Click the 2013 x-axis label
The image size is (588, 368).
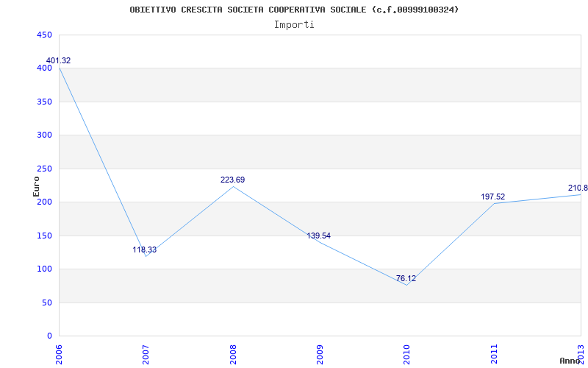[x=581, y=354]
